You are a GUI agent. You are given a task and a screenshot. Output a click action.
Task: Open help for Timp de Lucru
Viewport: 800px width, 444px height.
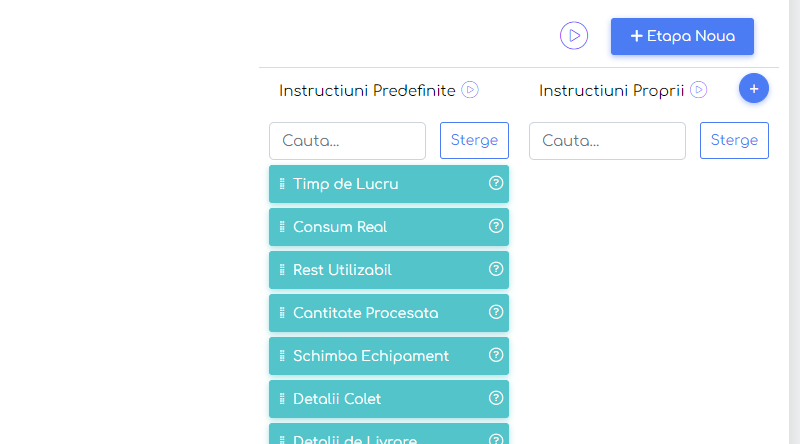[495, 183]
